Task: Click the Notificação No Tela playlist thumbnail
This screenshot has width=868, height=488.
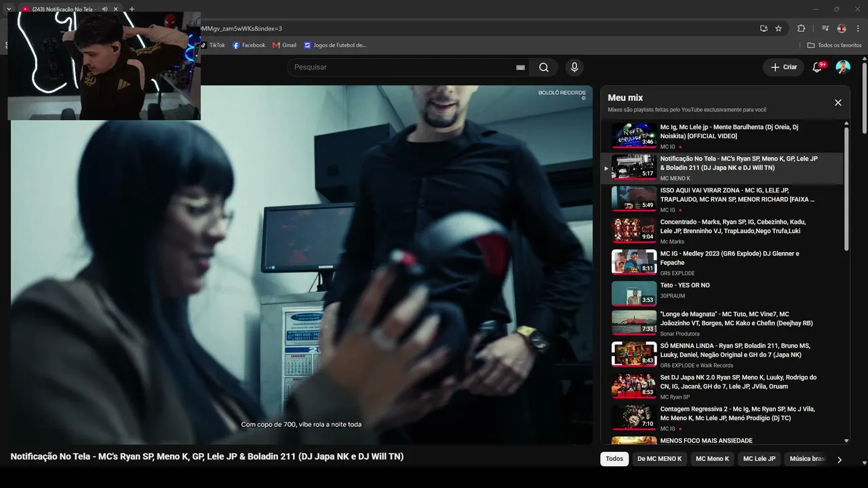Action: coord(634,167)
